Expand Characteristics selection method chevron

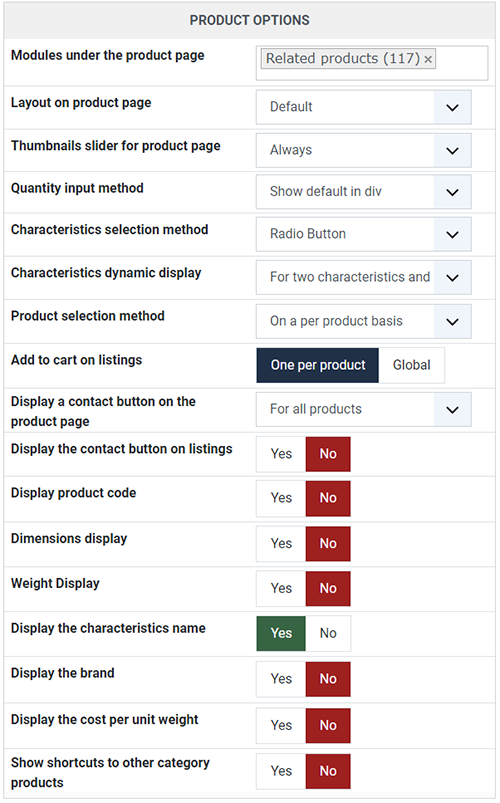tap(452, 235)
